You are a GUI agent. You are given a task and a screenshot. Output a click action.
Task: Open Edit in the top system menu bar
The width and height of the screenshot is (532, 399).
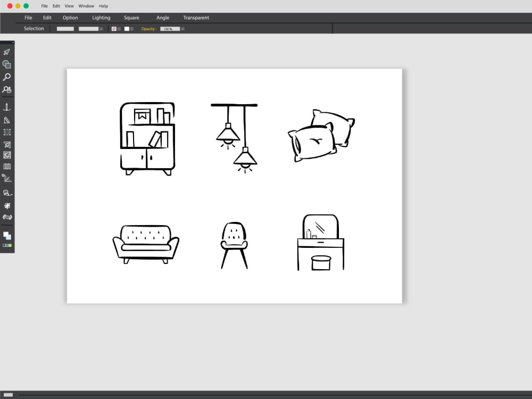click(56, 6)
